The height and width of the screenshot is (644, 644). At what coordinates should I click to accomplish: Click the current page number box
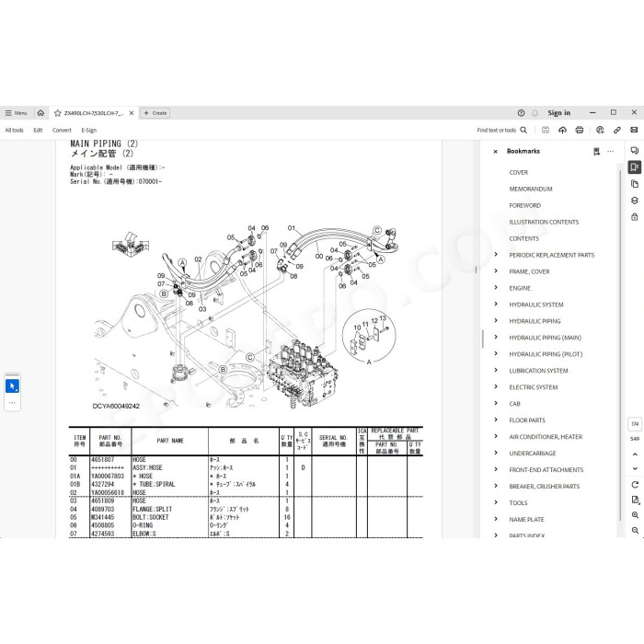[x=635, y=424]
